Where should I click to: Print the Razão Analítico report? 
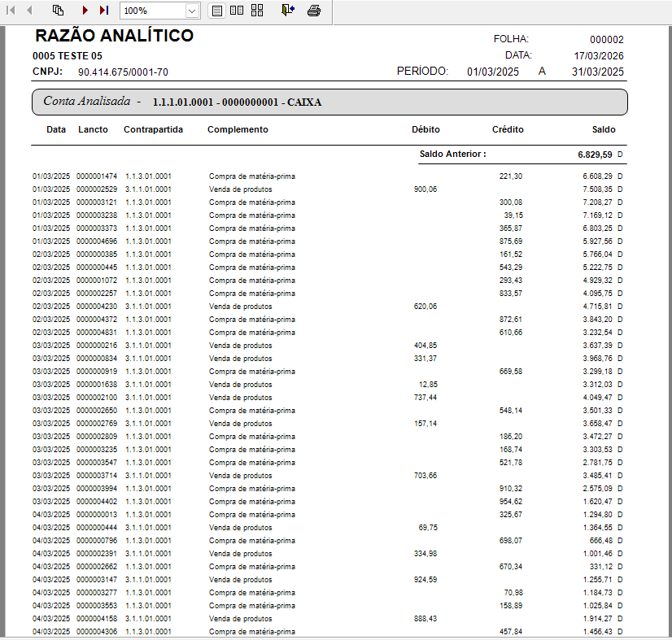tap(314, 11)
